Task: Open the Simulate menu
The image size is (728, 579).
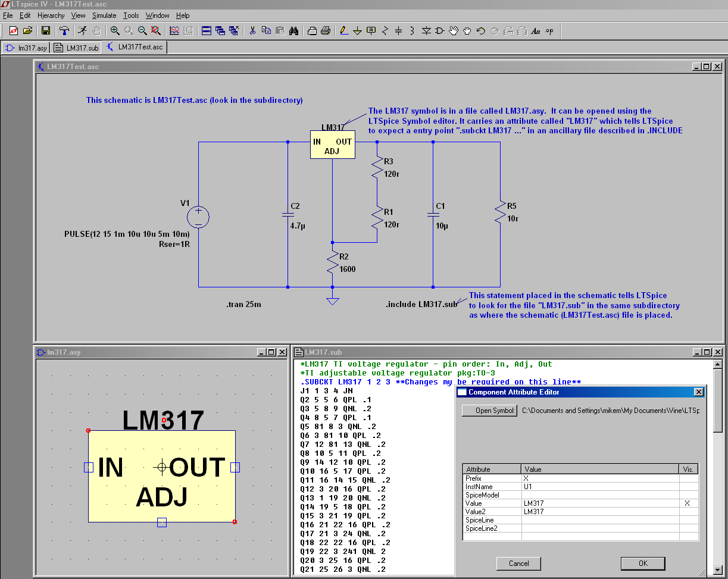Action: 104,15
